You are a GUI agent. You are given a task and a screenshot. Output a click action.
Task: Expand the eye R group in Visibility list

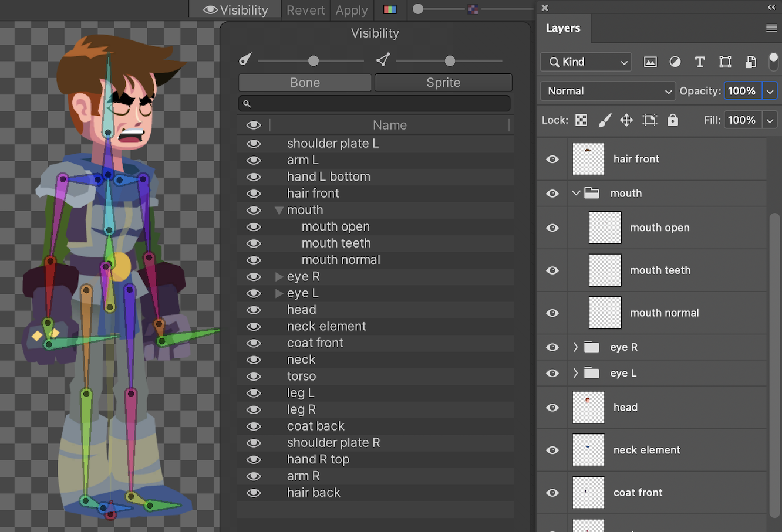(x=279, y=277)
